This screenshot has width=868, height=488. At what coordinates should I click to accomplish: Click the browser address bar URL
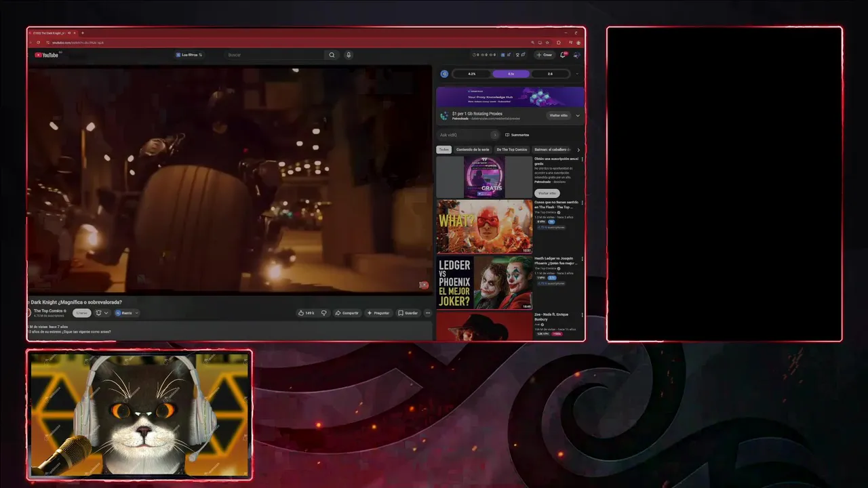78,43
